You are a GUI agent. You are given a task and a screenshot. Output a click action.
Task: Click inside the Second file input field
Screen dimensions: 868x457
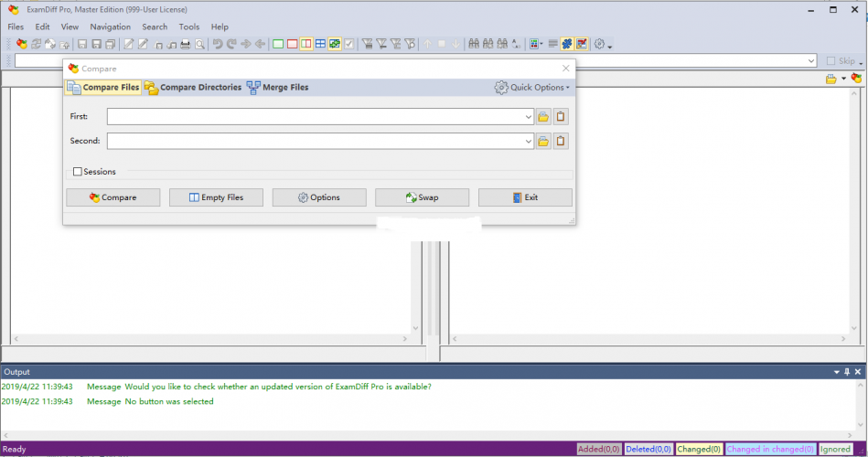[x=315, y=141]
